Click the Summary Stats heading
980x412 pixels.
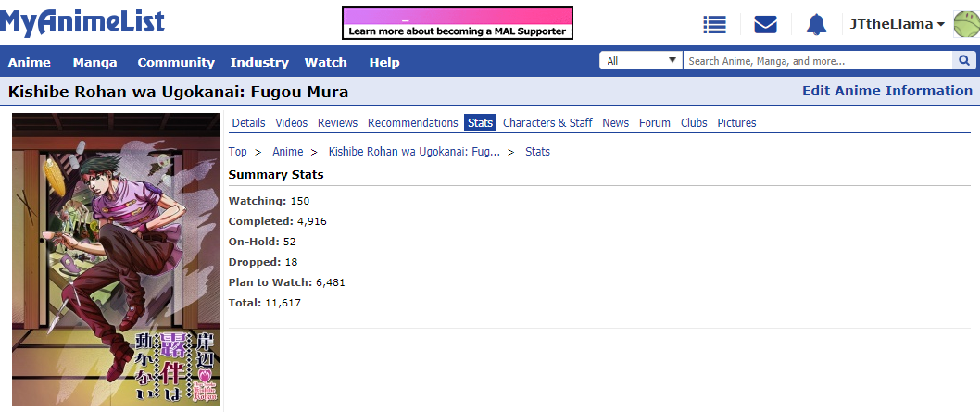coord(276,175)
